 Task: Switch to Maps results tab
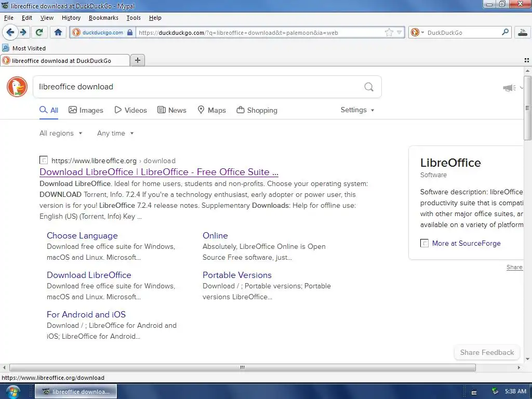[212, 110]
